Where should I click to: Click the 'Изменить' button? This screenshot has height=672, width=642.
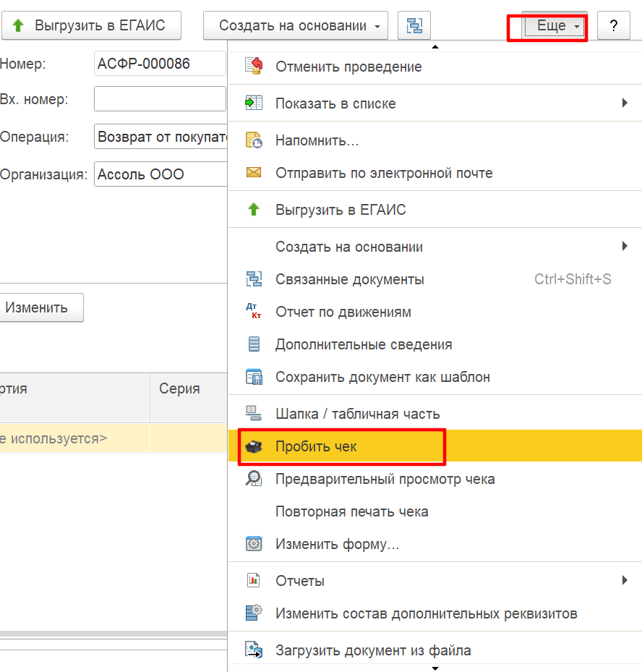point(41,307)
